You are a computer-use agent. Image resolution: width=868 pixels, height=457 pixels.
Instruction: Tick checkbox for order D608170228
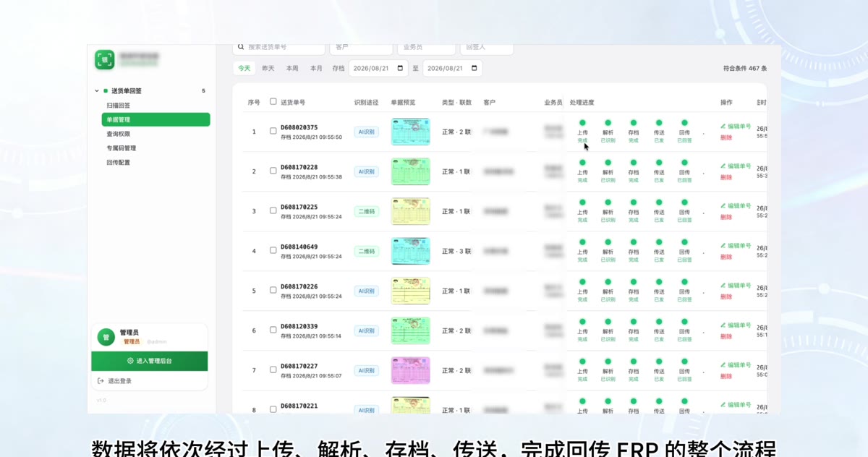[x=273, y=171]
